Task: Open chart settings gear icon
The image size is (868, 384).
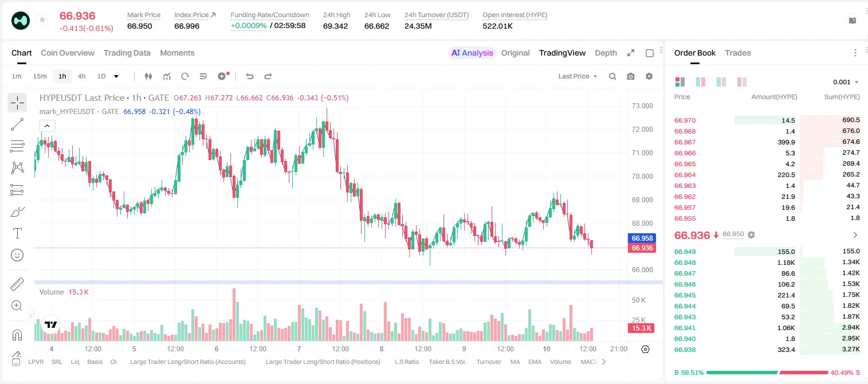Action: [649, 76]
